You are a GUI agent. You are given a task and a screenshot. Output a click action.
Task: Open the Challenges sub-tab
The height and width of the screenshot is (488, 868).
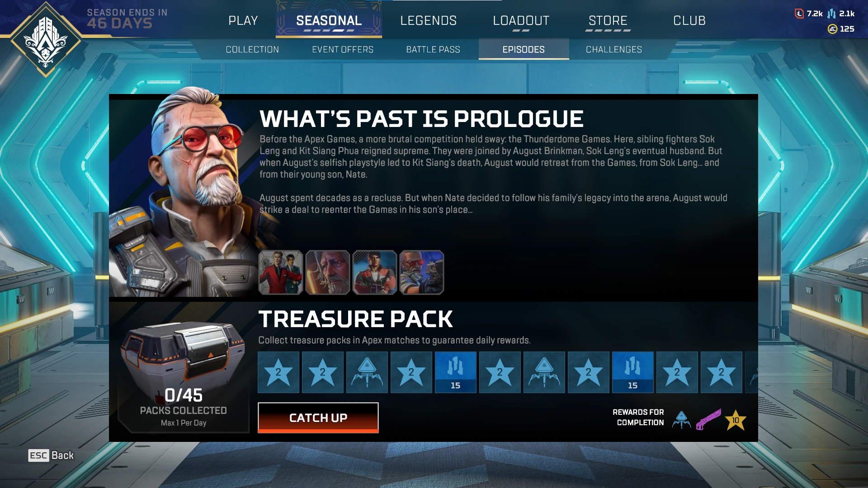point(613,49)
